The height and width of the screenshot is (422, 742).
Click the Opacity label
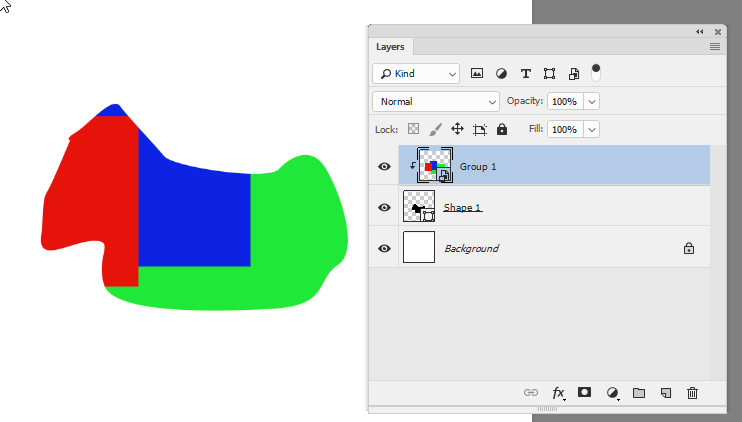click(525, 101)
